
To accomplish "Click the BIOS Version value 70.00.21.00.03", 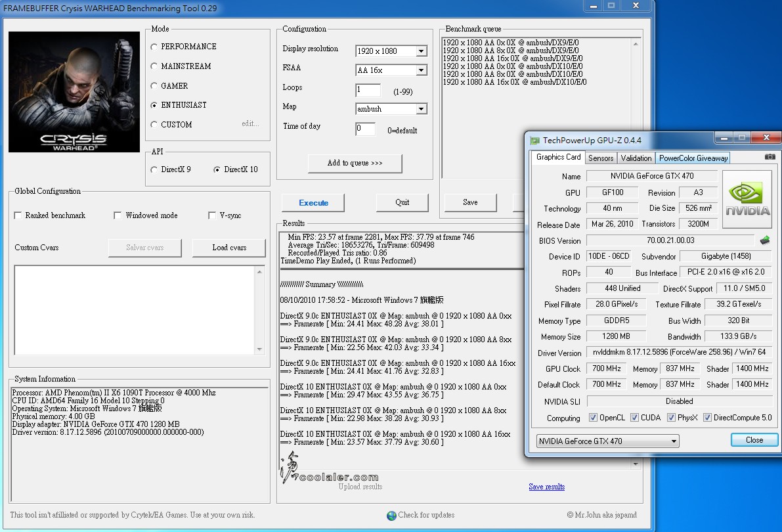I will [670, 240].
